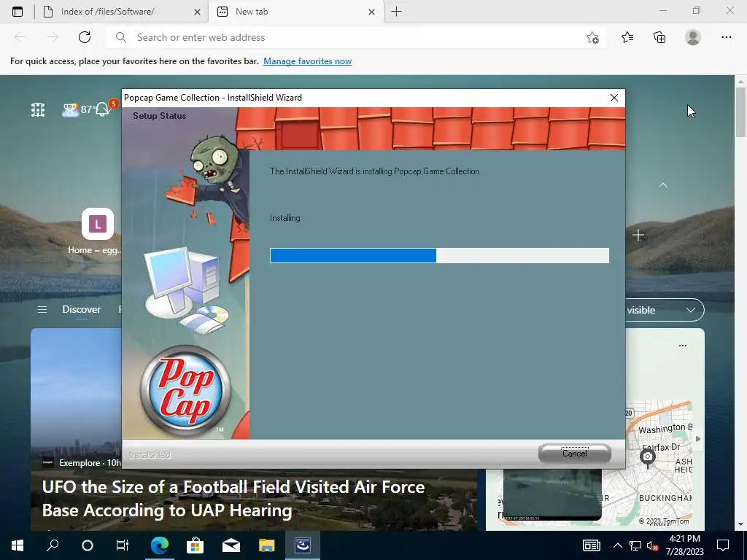Collapse quick links with the up chevron
The image size is (747, 560).
[662, 184]
